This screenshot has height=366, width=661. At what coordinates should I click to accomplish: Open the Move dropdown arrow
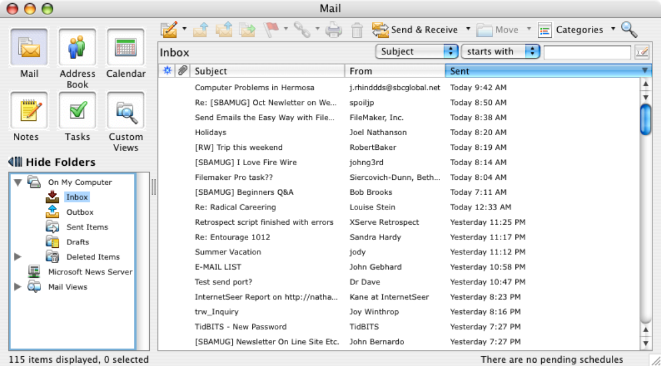(529, 29)
